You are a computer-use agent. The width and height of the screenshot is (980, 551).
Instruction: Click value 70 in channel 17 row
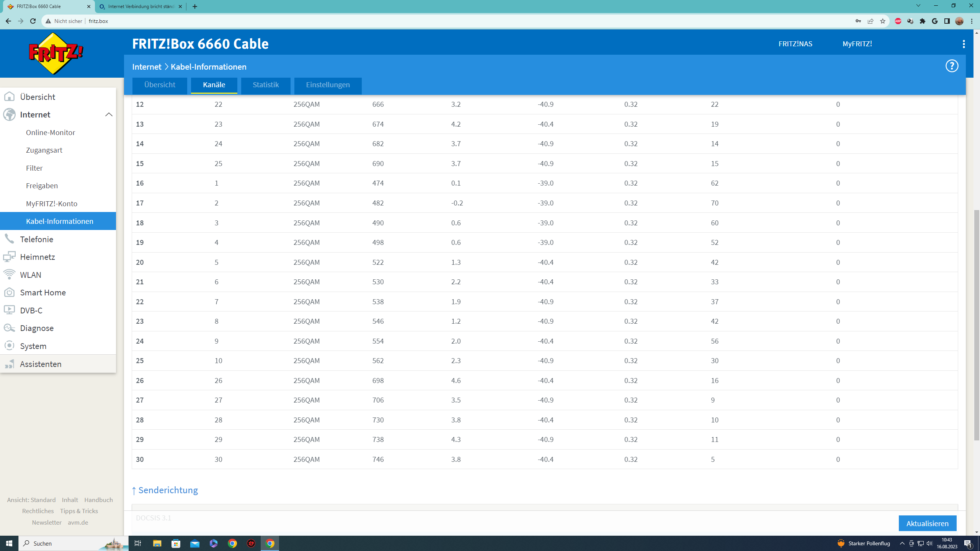coord(715,203)
